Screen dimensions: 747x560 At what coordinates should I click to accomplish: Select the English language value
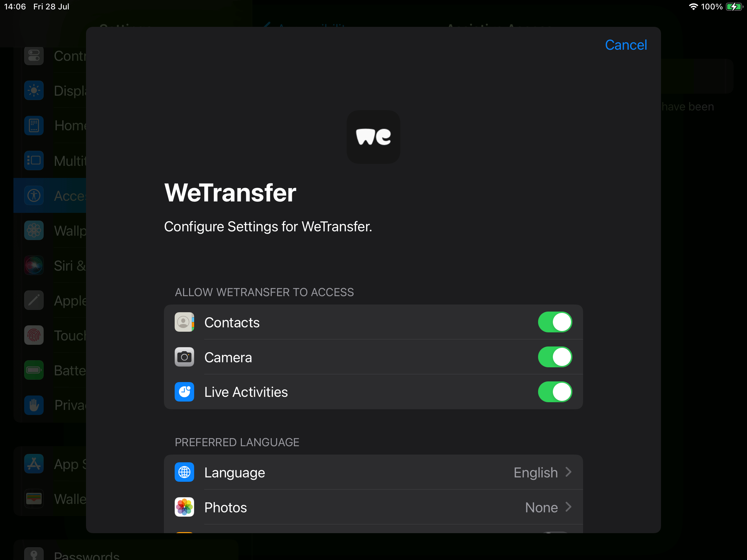pos(535,473)
